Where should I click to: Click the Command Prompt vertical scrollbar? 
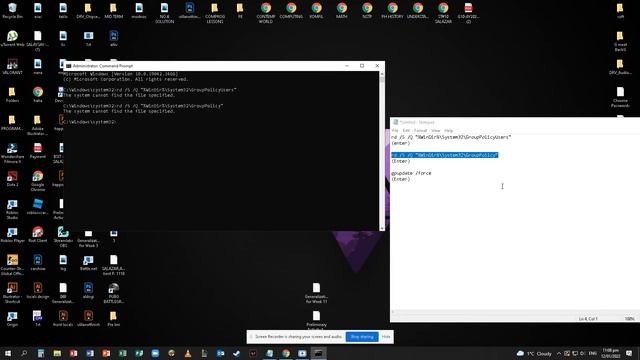coord(382,151)
